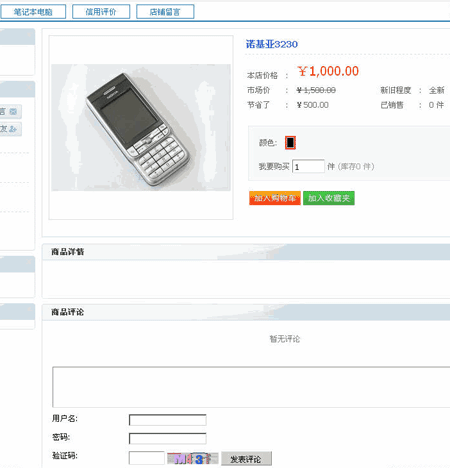Click the add friend icon in sidebar
This screenshot has width=450, height=468.
[13, 129]
